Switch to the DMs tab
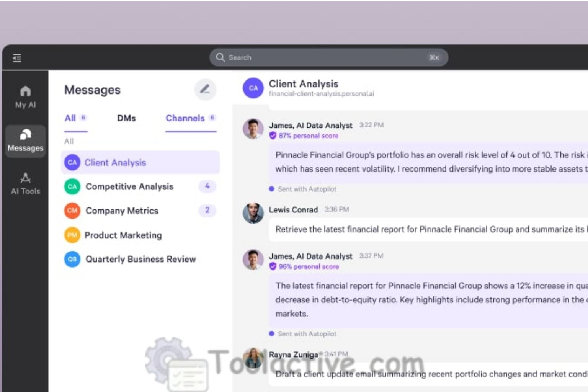The width and height of the screenshot is (588, 392). click(x=126, y=118)
